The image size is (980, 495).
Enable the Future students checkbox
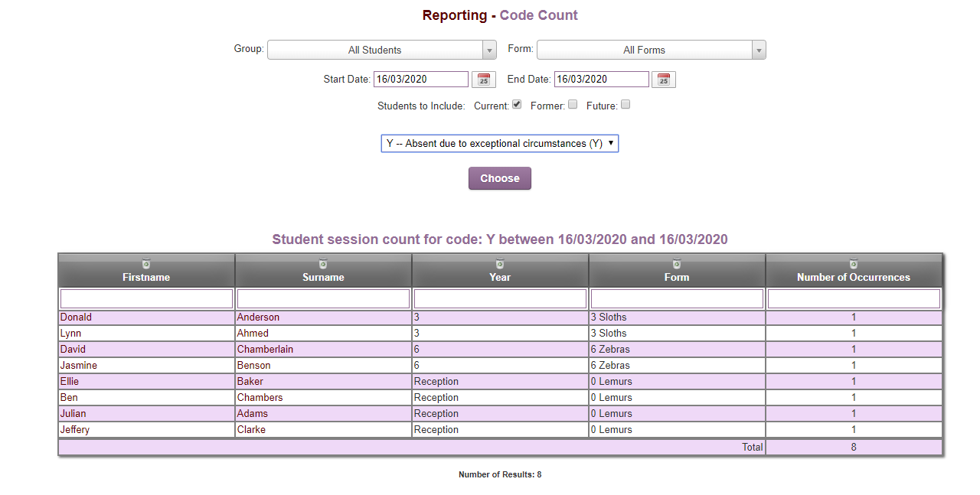(x=626, y=104)
